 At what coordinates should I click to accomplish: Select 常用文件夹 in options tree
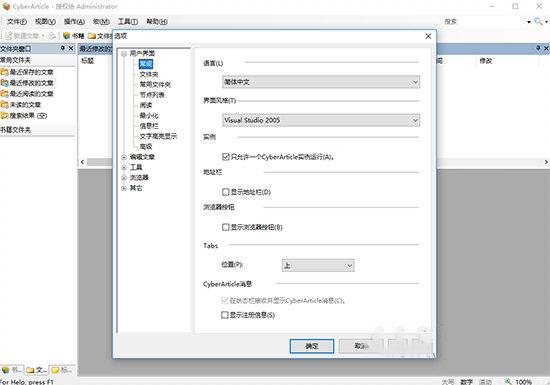pyautogui.click(x=155, y=85)
